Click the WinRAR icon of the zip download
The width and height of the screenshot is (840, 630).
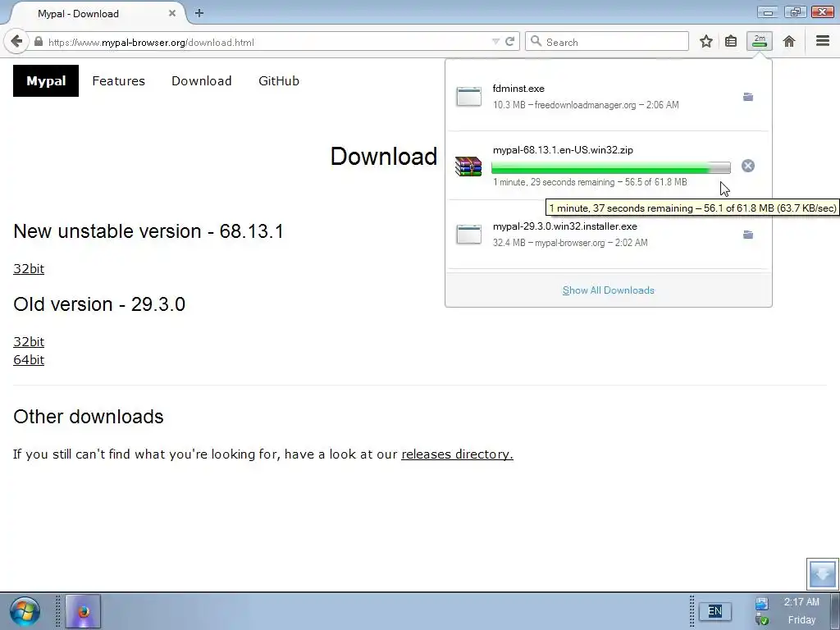pos(468,166)
